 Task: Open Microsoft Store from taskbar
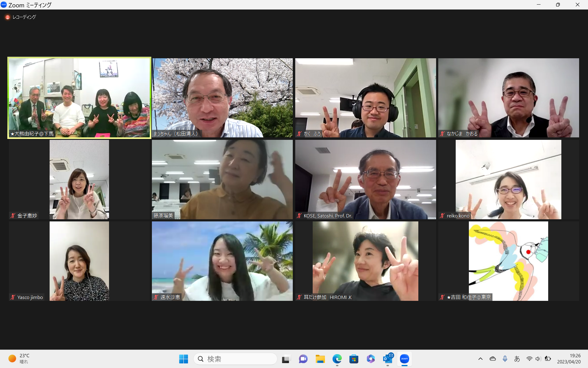354,359
